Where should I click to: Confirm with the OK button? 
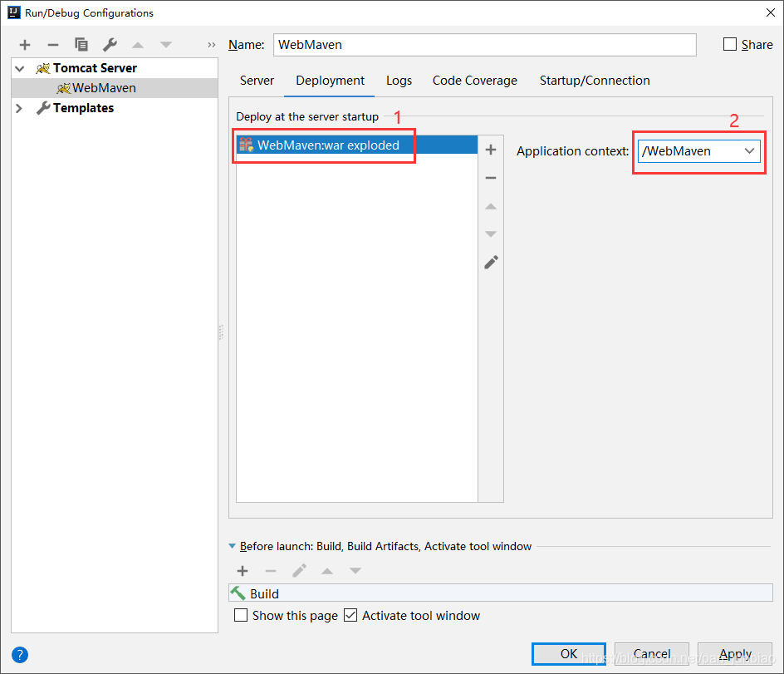569,653
